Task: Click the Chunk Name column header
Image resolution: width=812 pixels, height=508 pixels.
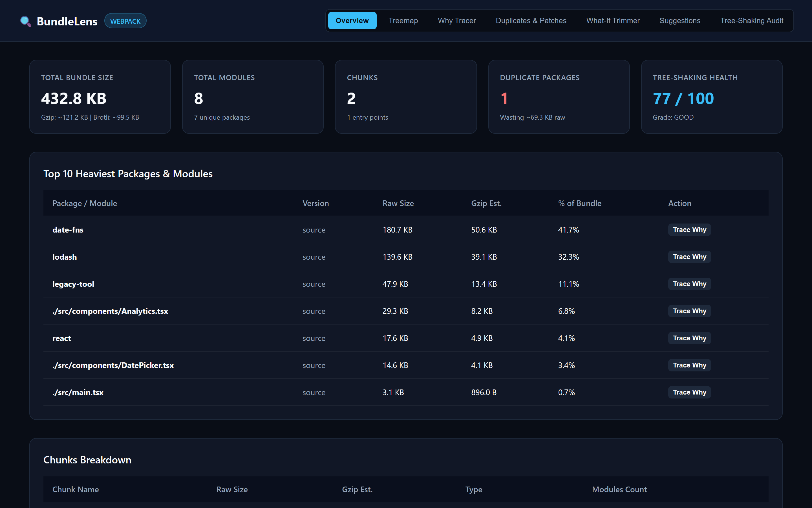Action: (x=76, y=490)
